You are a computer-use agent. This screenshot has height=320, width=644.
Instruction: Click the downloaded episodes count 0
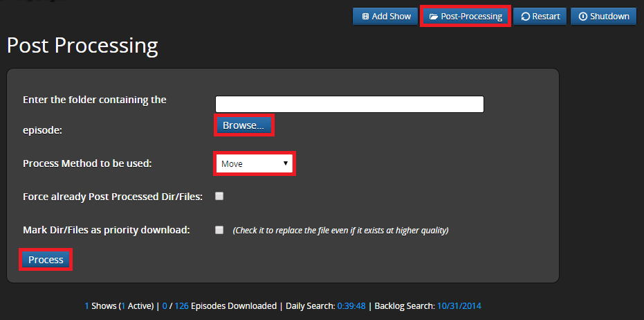point(165,305)
